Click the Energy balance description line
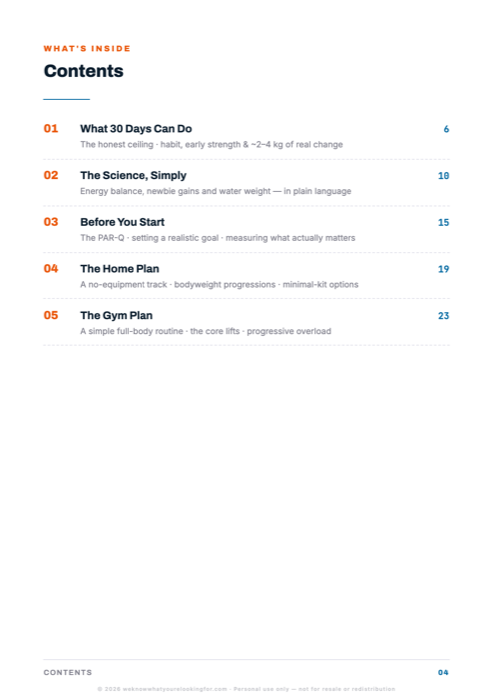Screen dimensions: 493x700 click(216, 191)
